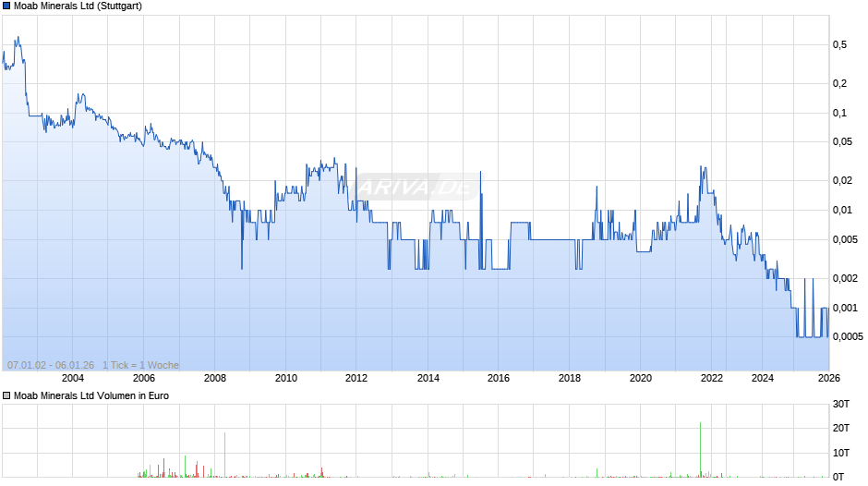868x486 pixels.
Task: Click the 2006 year label on the axis
Action: pos(144,378)
